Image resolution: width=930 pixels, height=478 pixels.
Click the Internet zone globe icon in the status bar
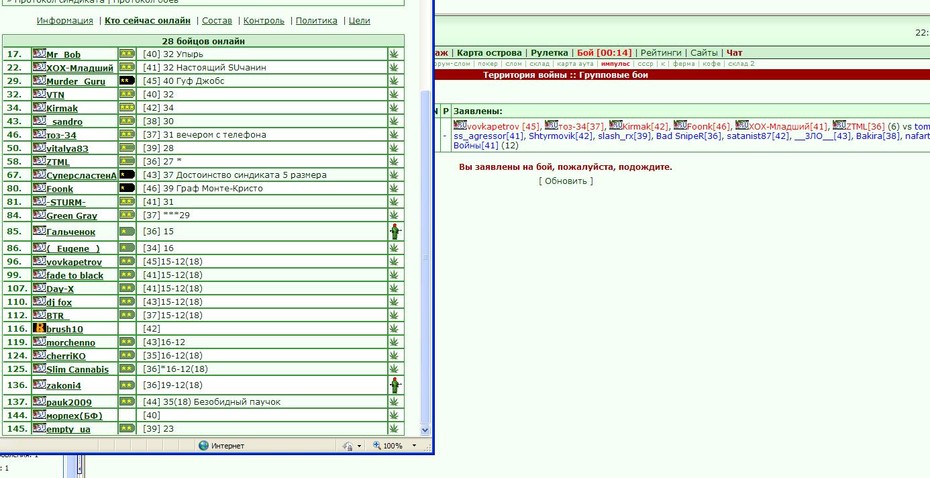[x=203, y=445]
